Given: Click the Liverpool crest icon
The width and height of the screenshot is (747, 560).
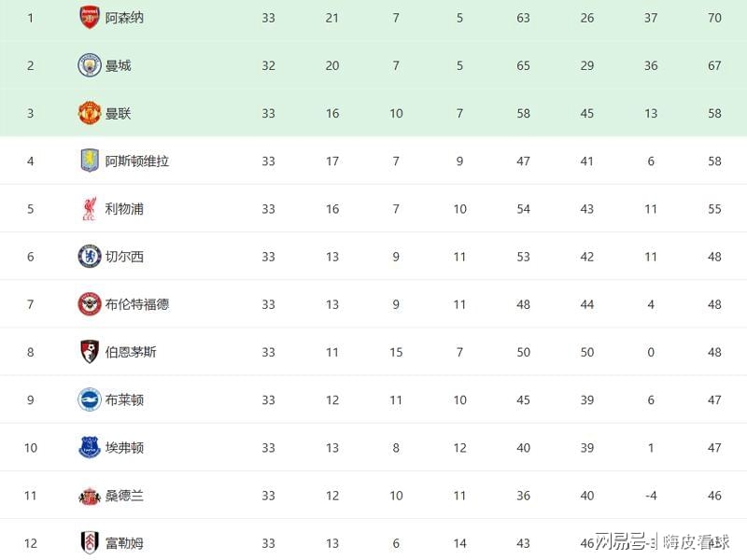Looking at the screenshot, I should click(x=89, y=209).
